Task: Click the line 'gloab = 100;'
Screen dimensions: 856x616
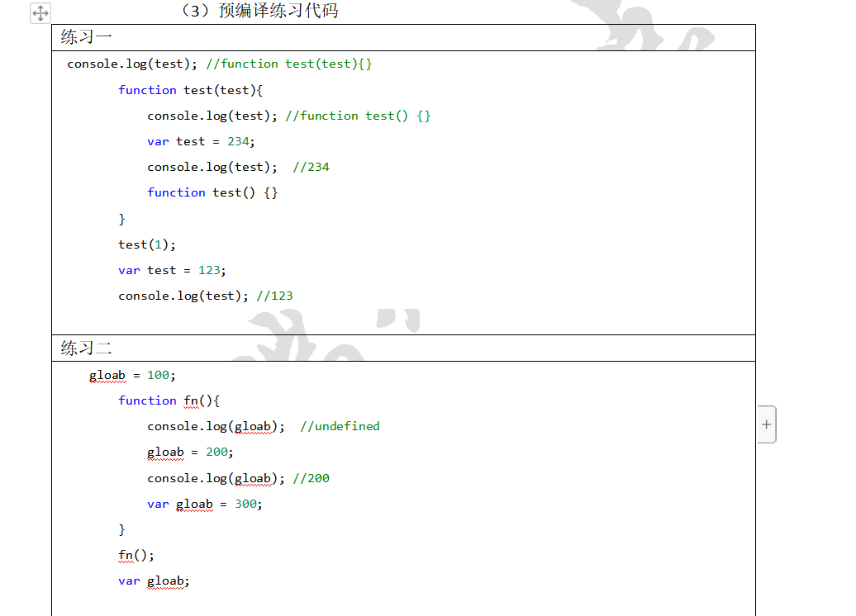Action: tap(132, 376)
